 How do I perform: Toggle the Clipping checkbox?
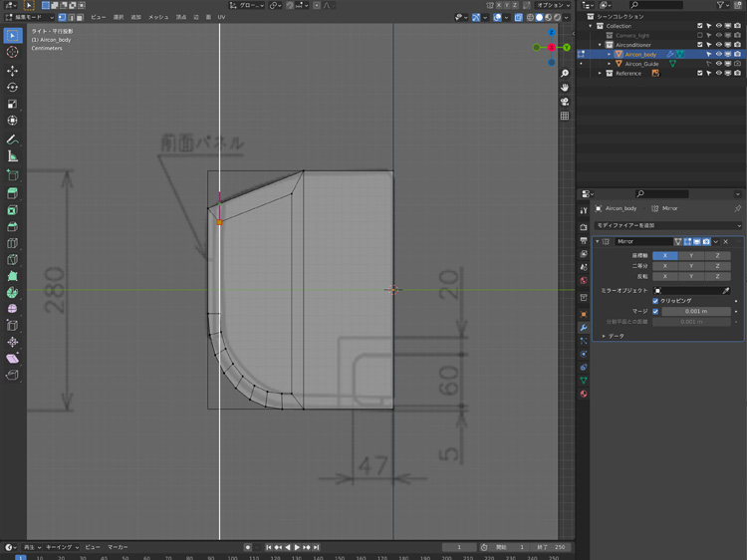tap(655, 300)
